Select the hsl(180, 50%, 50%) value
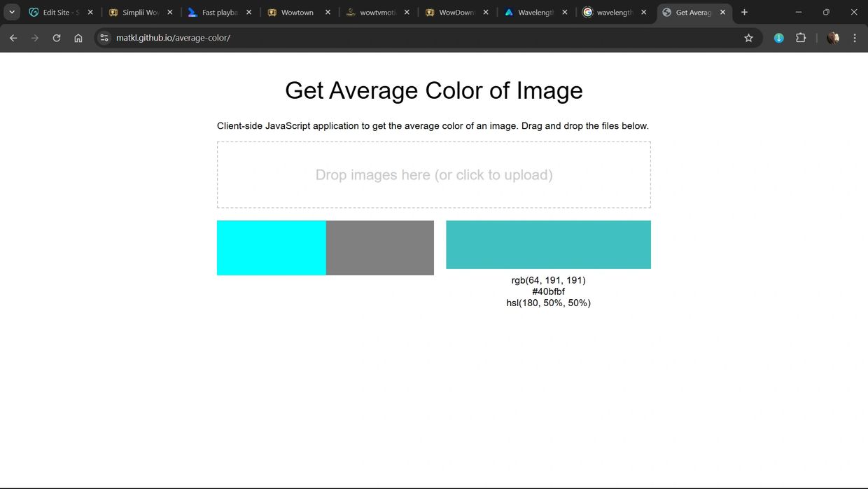The image size is (868, 489). pyautogui.click(x=549, y=303)
